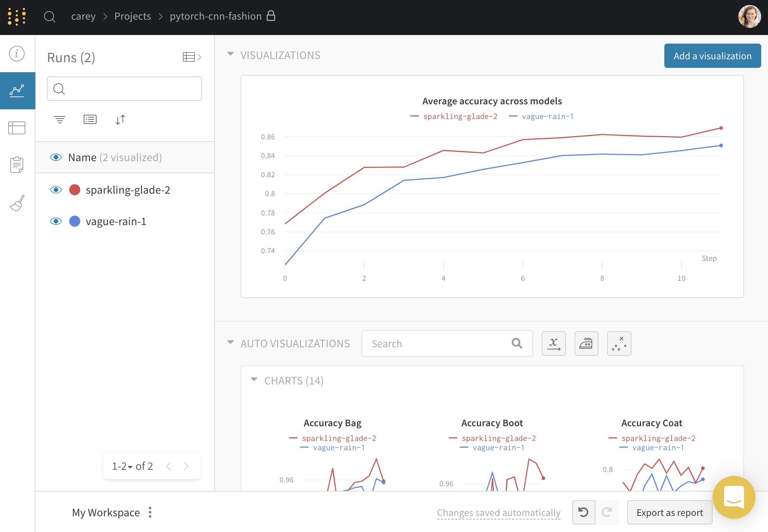Hide sparkling-glade-2 run via eye icon

click(x=56, y=190)
